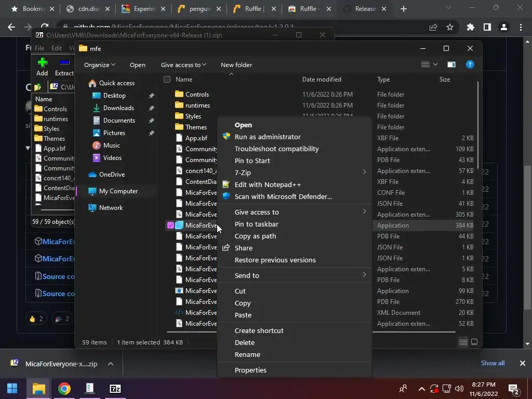Open Documents in the sidebar
This screenshot has height=399, width=532.
coord(114,121)
